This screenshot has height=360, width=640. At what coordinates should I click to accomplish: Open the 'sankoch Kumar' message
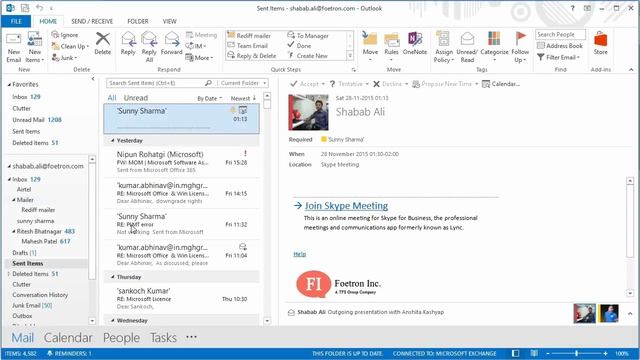click(182, 298)
